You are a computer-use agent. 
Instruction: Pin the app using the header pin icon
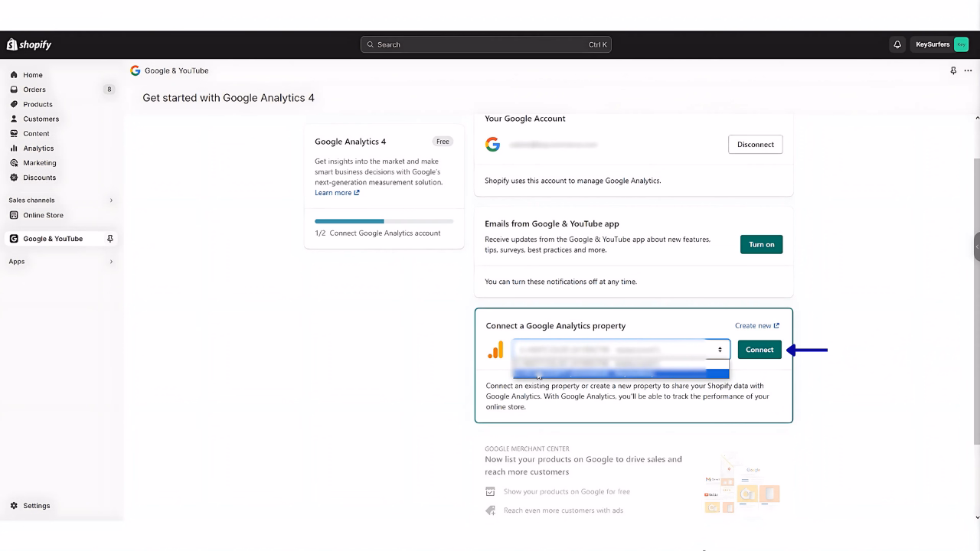pos(953,70)
